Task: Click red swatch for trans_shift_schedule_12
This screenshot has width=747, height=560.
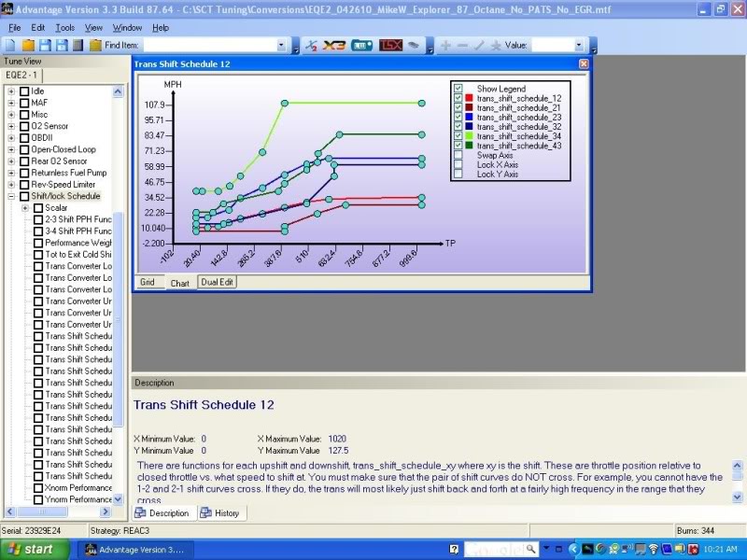Action: click(469, 98)
